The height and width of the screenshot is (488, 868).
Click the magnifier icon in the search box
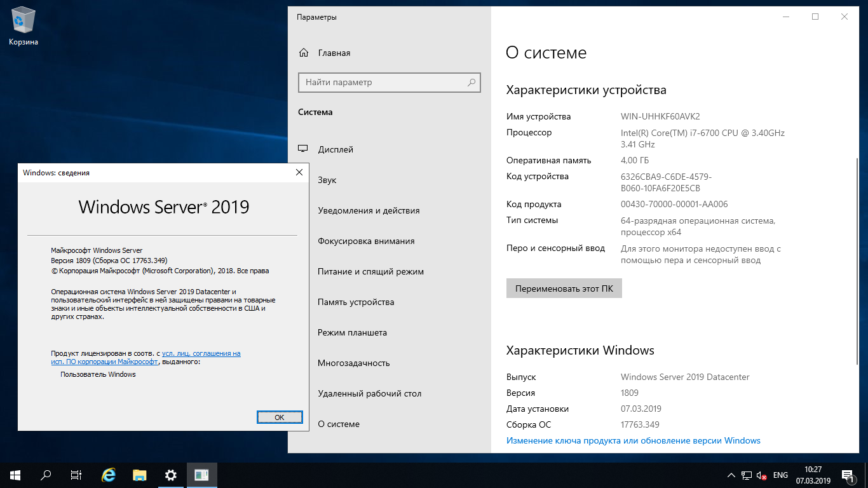point(471,83)
